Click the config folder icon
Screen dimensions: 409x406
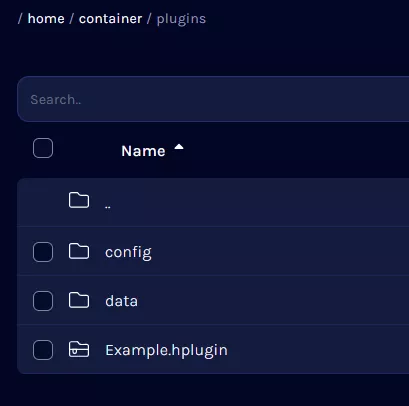pos(79,251)
